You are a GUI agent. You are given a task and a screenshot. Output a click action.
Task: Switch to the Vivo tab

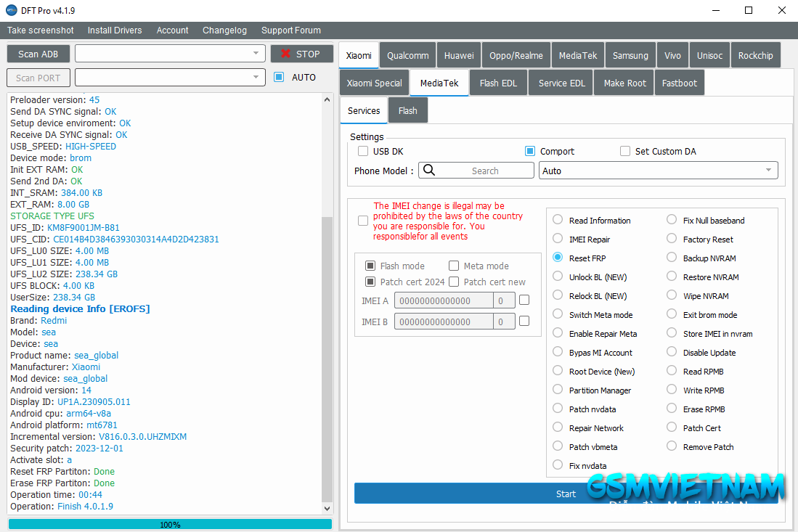click(672, 55)
